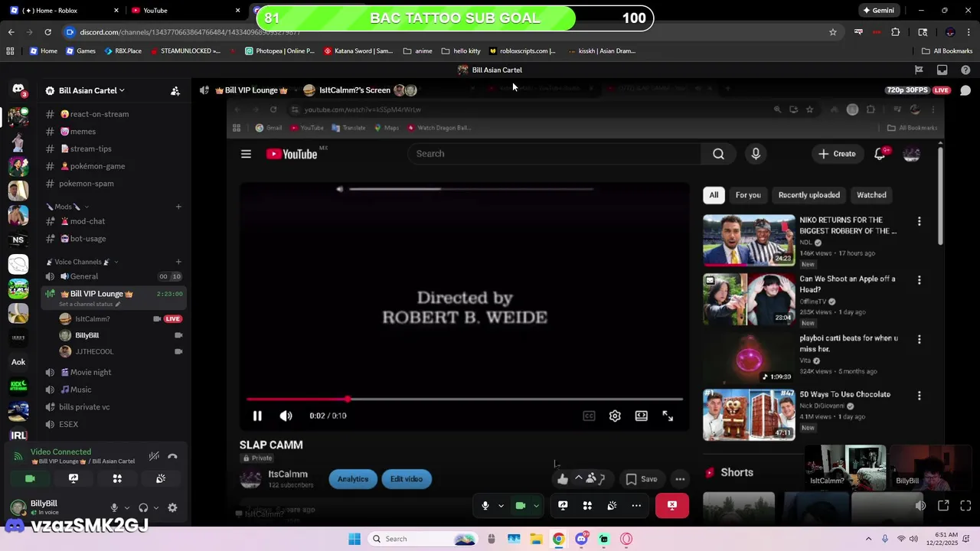980x551 pixels.
Task: Enter fullscreen for the stream
Action: tap(965, 505)
